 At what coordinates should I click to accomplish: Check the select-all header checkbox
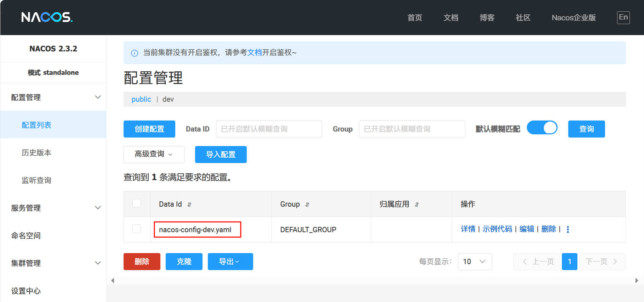pyautogui.click(x=137, y=203)
